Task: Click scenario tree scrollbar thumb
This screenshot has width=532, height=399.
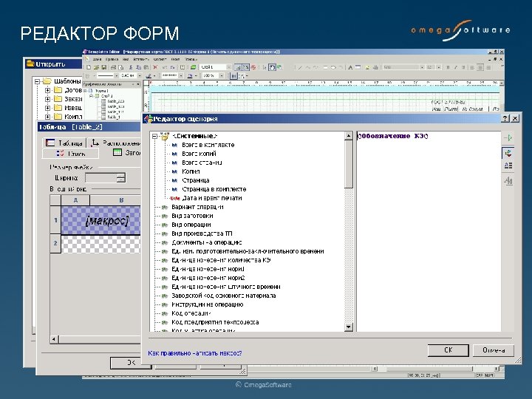Action: point(349,164)
